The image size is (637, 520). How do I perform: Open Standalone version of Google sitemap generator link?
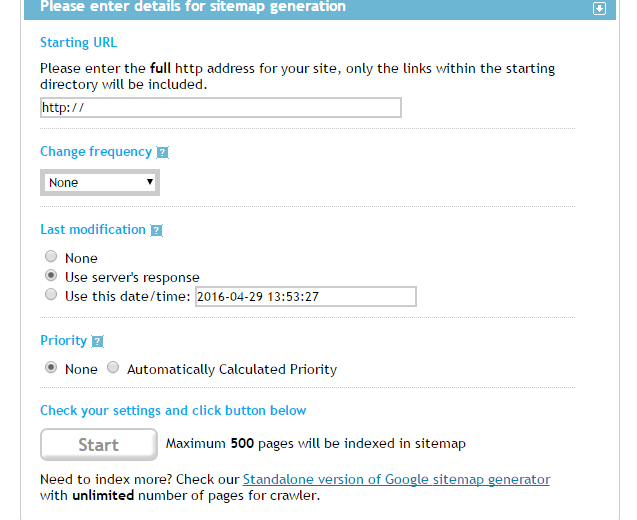(396, 479)
